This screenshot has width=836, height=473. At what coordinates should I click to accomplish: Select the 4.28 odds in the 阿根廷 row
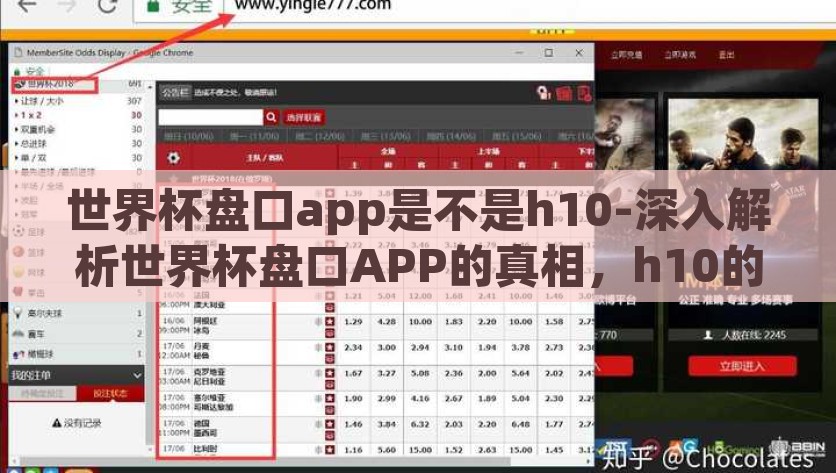coord(387,322)
